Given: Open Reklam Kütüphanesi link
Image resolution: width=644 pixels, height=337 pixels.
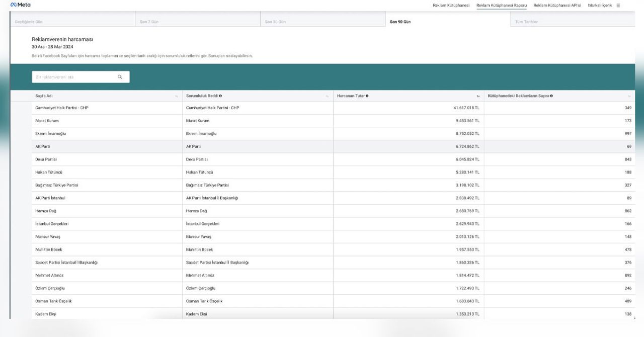Looking at the screenshot, I should (x=451, y=6).
